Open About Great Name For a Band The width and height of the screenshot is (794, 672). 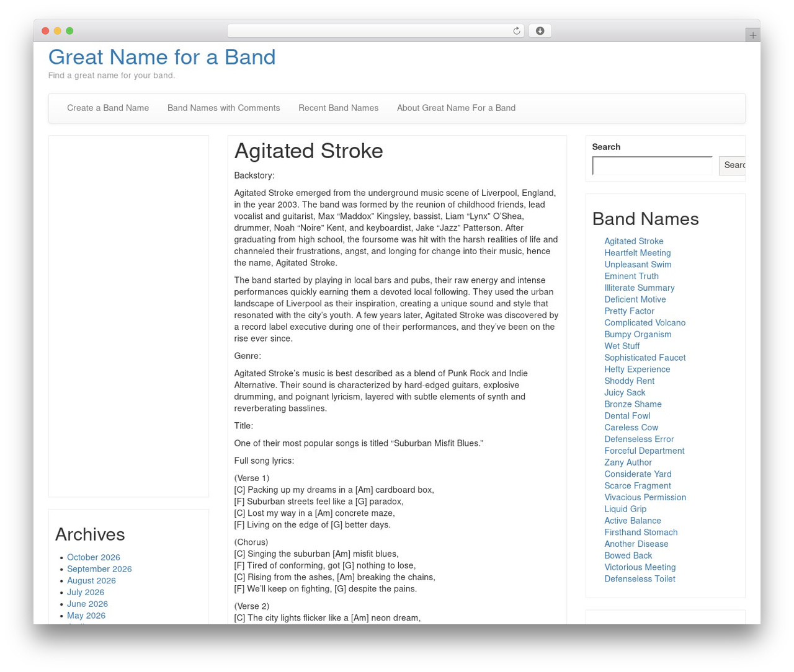point(456,108)
